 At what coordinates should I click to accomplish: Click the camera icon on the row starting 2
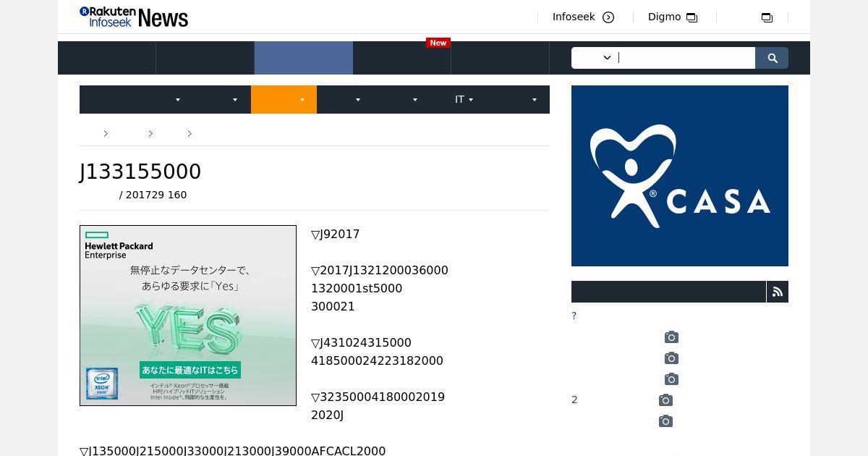pyautogui.click(x=665, y=400)
